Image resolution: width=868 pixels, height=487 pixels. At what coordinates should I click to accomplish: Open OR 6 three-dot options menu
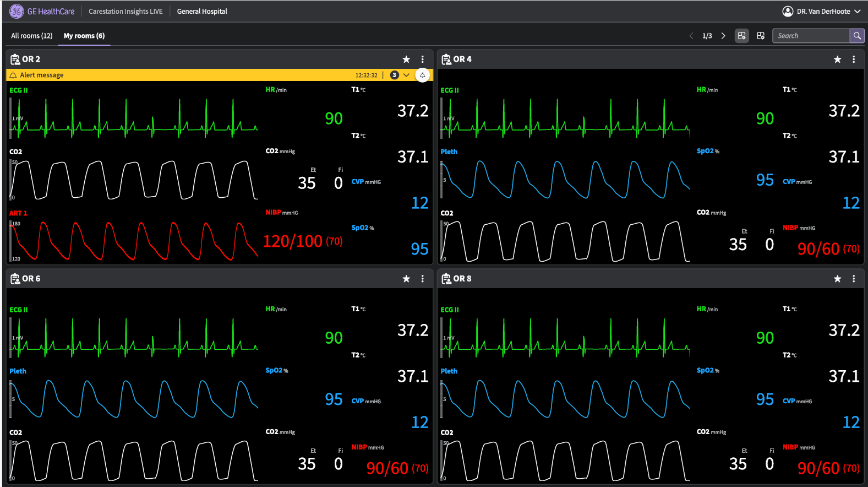point(422,279)
